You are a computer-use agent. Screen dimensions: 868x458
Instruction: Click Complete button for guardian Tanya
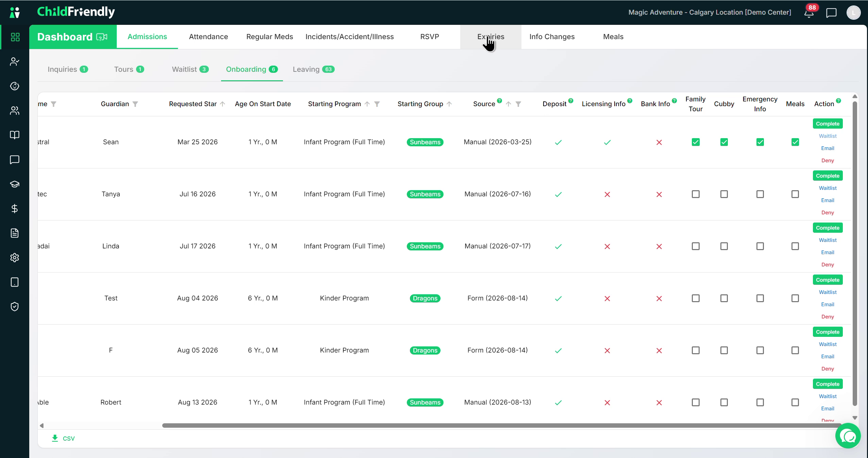pos(828,176)
